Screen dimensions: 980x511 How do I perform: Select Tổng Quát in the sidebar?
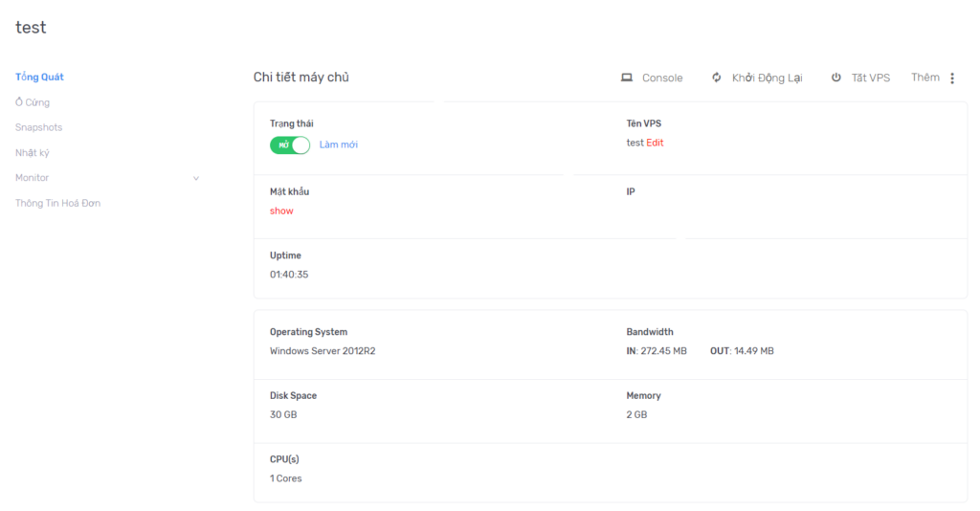[39, 77]
